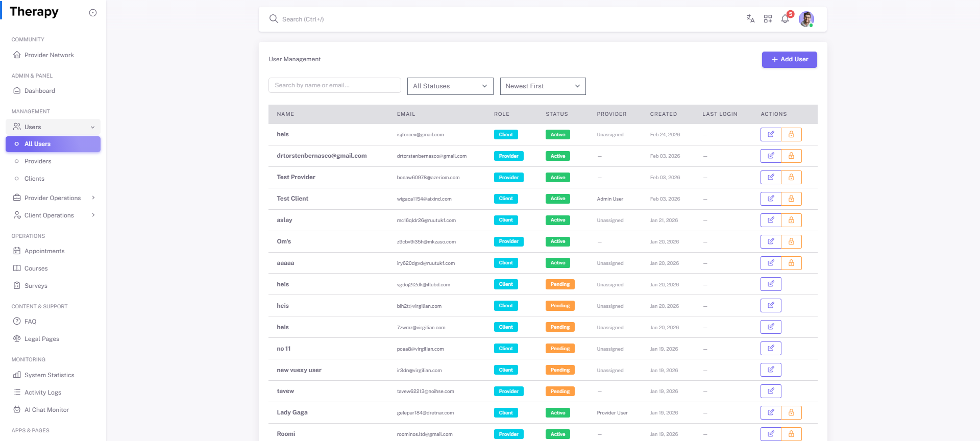
Task: Lock the Lady Gaga account
Action: [791, 412]
